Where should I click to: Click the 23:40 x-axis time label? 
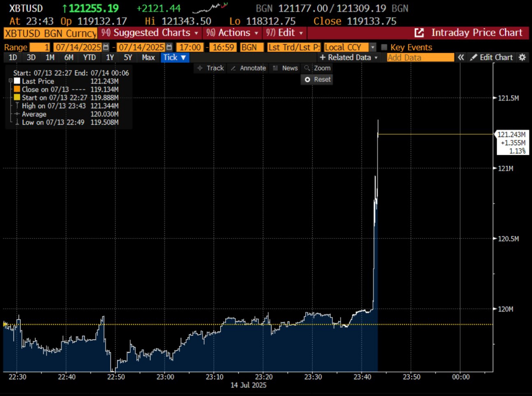click(x=363, y=377)
